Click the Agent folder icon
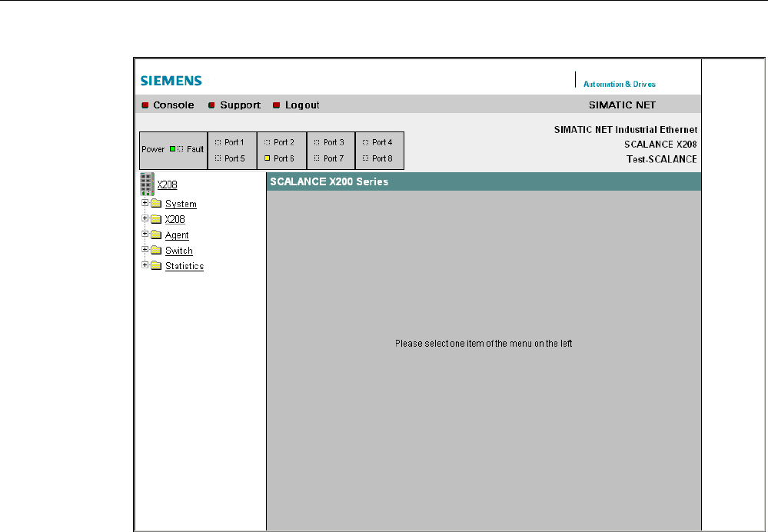This screenshot has width=768, height=532. pyautogui.click(x=156, y=234)
